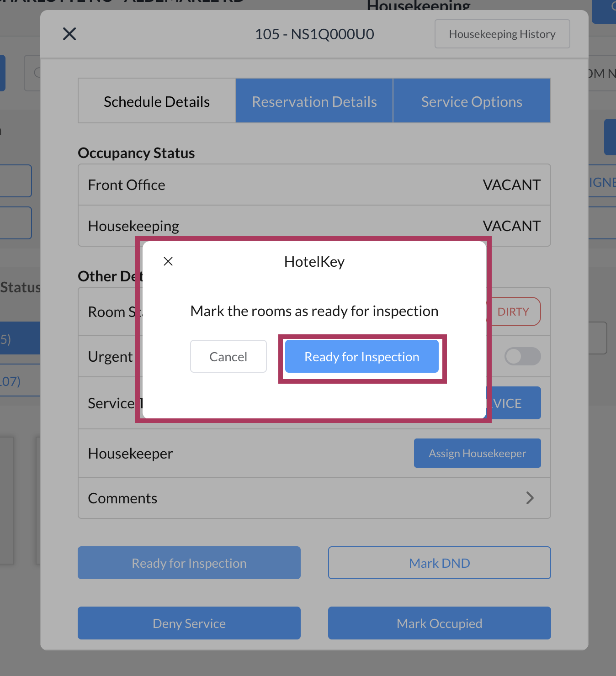Click Mark Occupied

click(x=439, y=623)
